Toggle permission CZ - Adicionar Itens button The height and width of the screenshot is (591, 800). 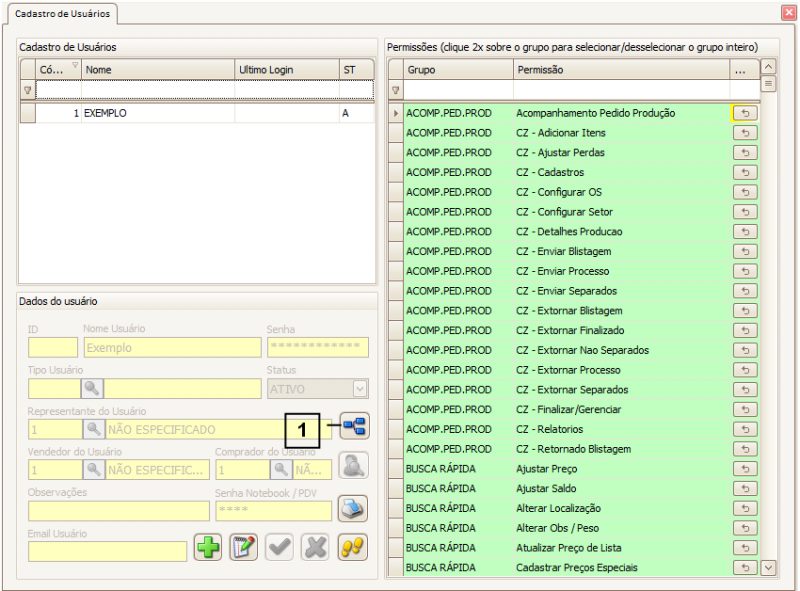pos(745,133)
